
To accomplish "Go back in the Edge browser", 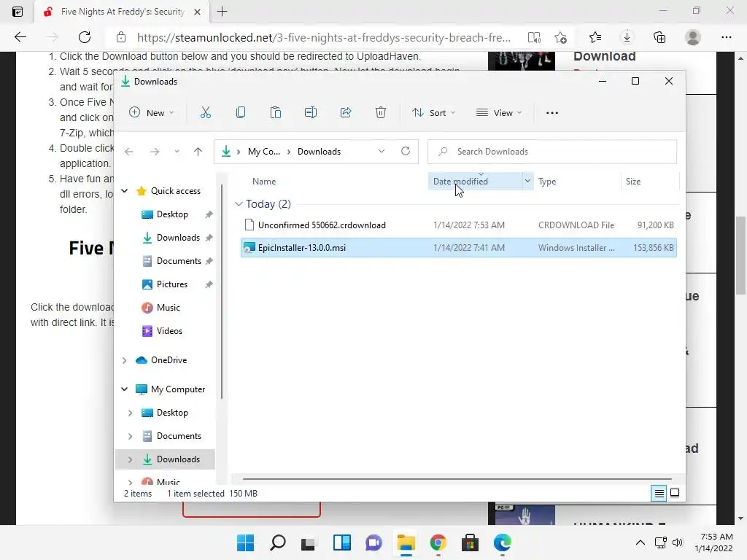I will click(20, 37).
